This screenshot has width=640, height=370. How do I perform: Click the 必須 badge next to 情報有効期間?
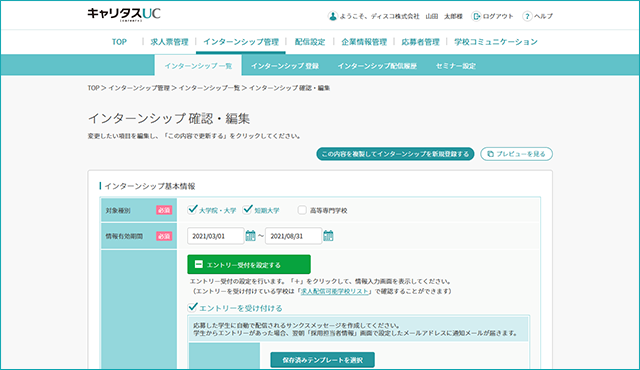(164, 236)
